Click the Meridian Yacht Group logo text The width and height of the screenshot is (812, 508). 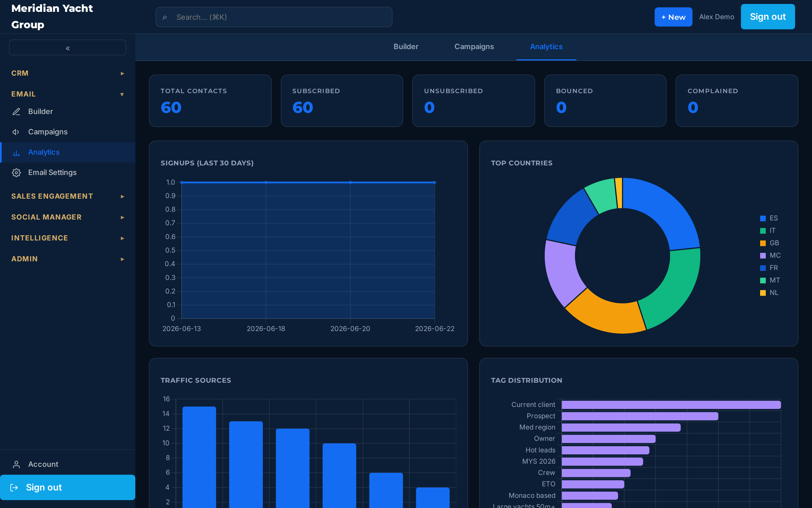[52, 16]
